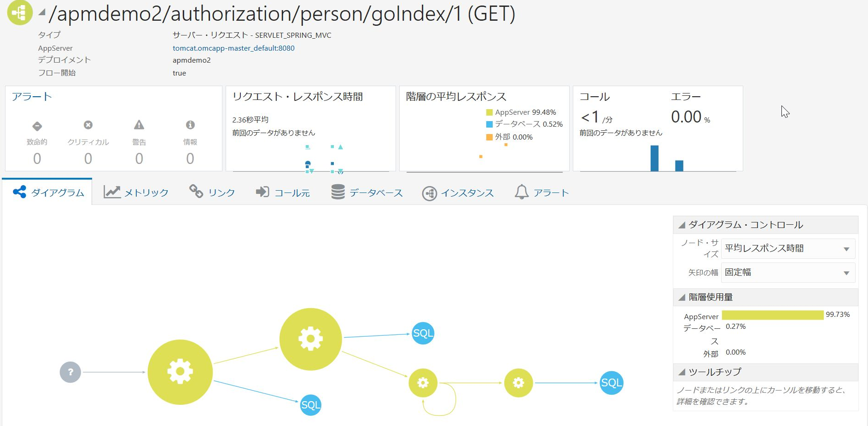
Task: Click the 警告 warning triangle icon
Action: [139, 125]
